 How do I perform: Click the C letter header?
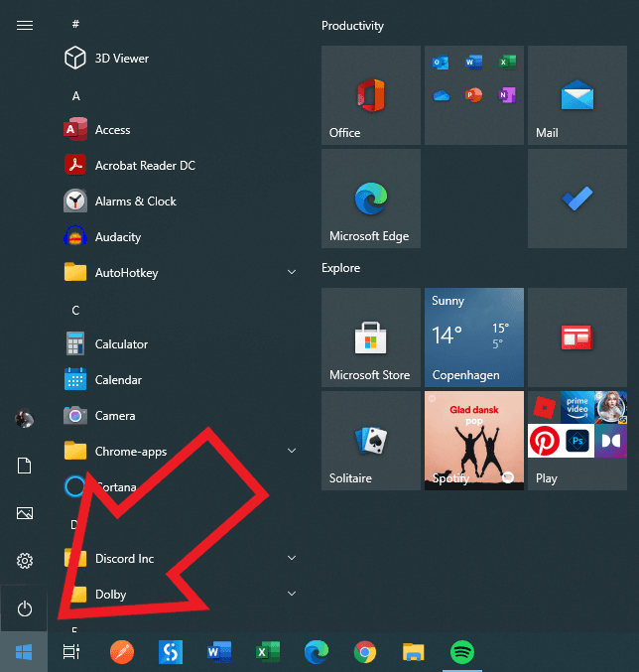point(75,311)
